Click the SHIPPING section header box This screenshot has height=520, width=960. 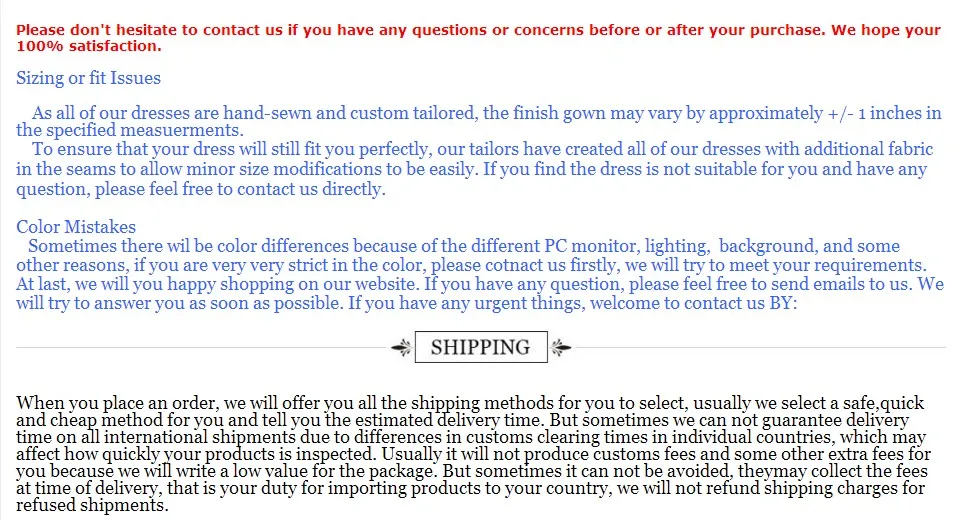pos(481,347)
